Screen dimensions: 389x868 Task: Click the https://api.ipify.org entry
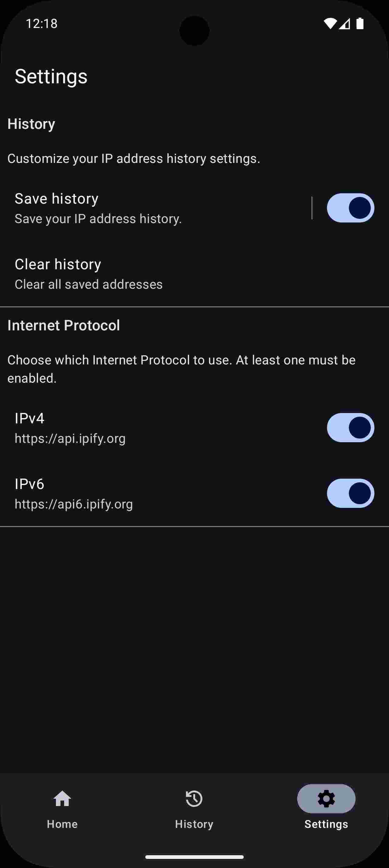(70, 438)
